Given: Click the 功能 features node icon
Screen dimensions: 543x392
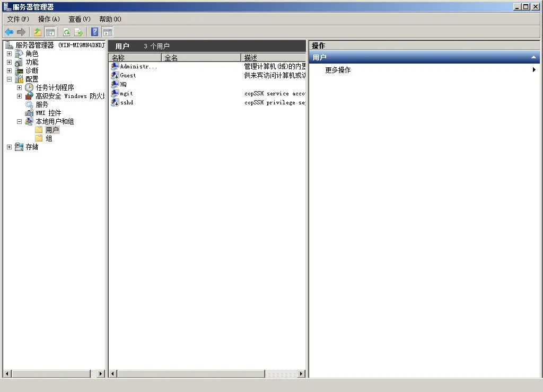Looking at the screenshot, I should (19, 63).
